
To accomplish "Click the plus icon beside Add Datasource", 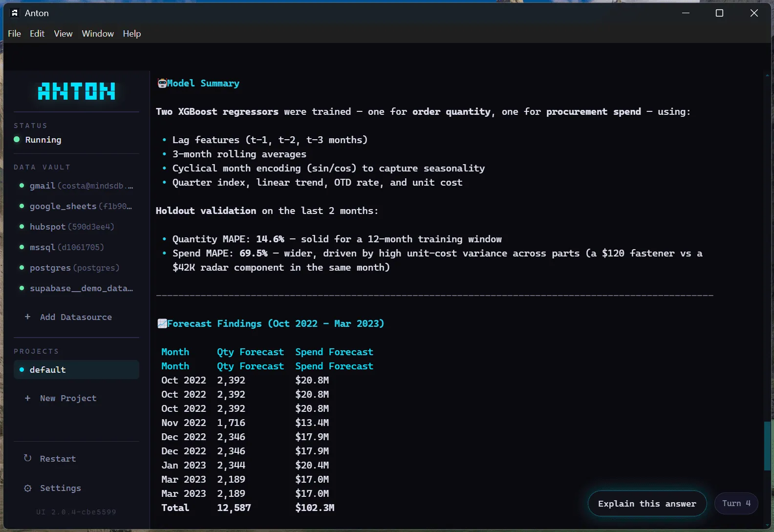I will point(28,317).
